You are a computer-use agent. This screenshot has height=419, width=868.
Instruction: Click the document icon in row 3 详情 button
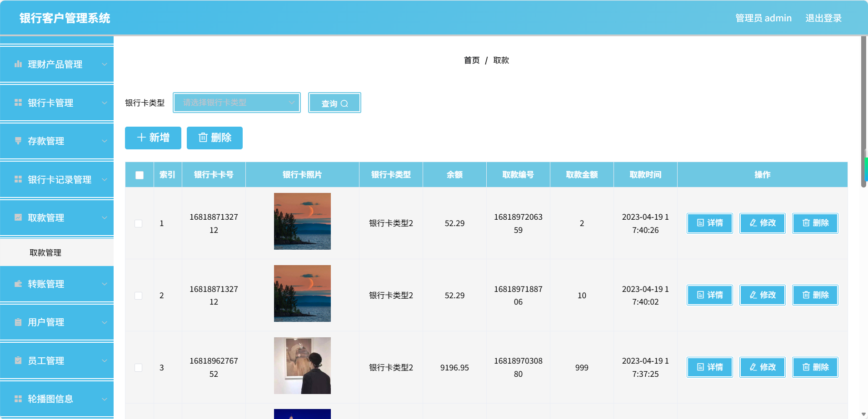pyautogui.click(x=700, y=367)
